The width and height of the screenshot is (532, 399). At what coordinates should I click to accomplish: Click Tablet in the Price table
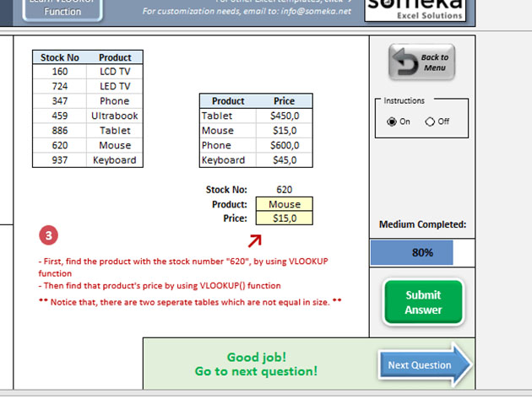pyautogui.click(x=228, y=116)
